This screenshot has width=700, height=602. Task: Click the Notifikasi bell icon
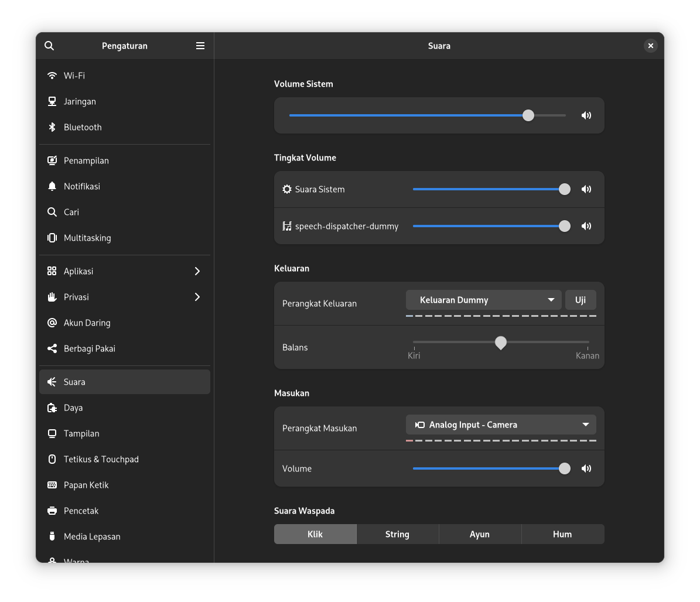click(x=52, y=186)
